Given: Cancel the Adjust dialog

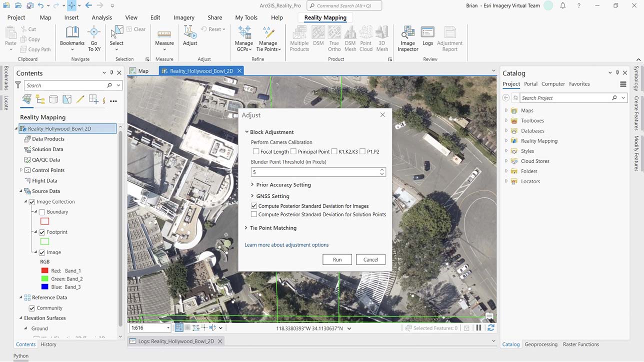Looking at the screenshot, I should coord(370,260).
